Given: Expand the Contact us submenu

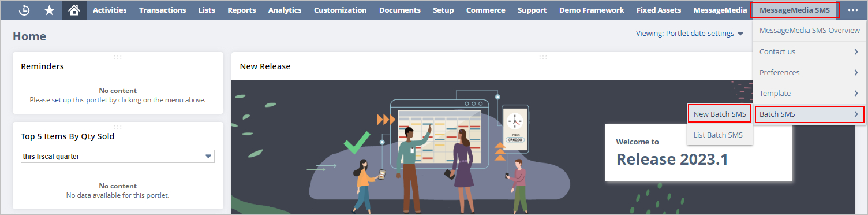Looking at the screenshot, I should tap(810, 51).
